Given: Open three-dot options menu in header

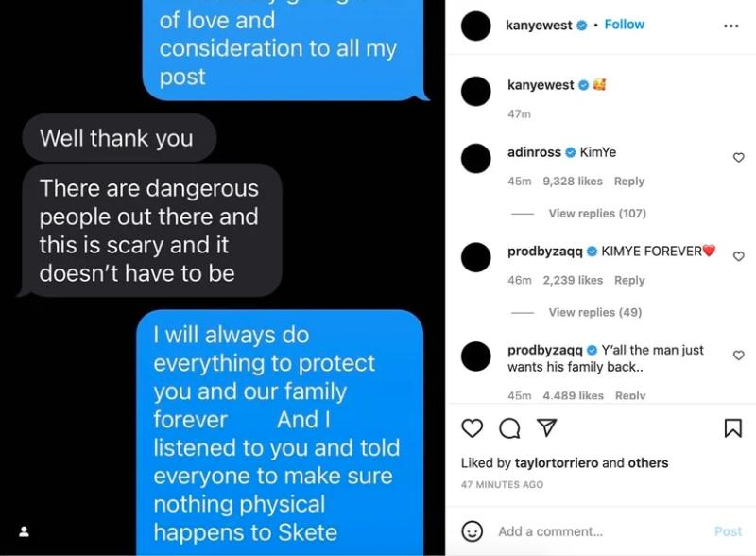Looking at the screenshot, I should pos(730,26).
